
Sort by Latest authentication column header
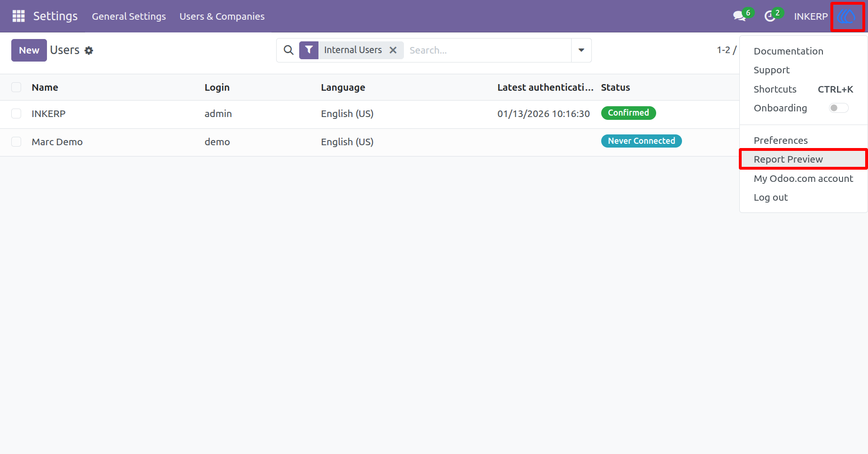tap(545, 87)
